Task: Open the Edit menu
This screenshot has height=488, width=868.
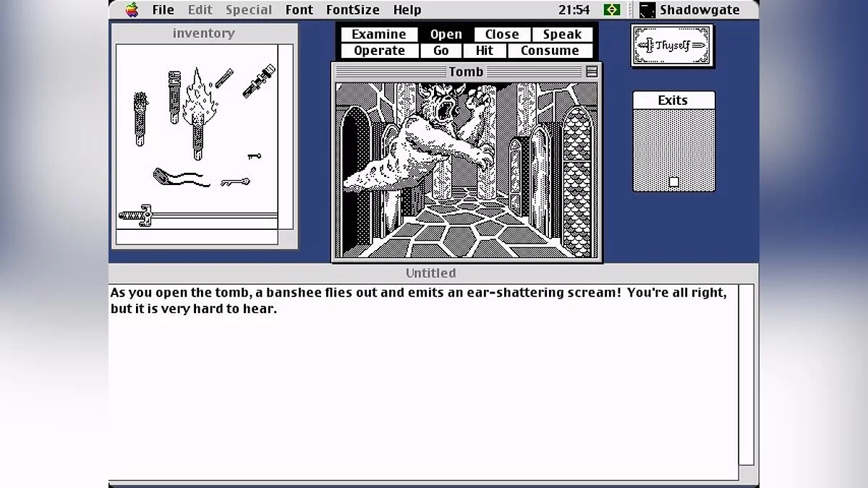Action: click(x=200, y=10)
